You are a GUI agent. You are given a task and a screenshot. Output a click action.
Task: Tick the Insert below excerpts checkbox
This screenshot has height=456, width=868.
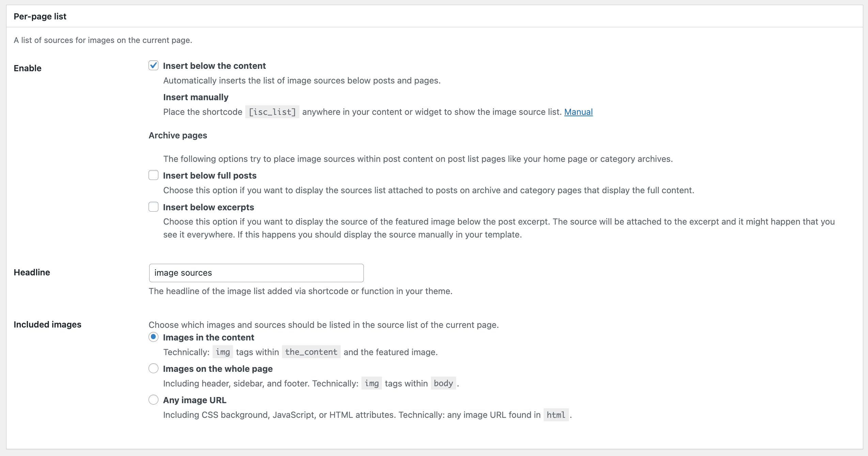(x=153, y=207)
